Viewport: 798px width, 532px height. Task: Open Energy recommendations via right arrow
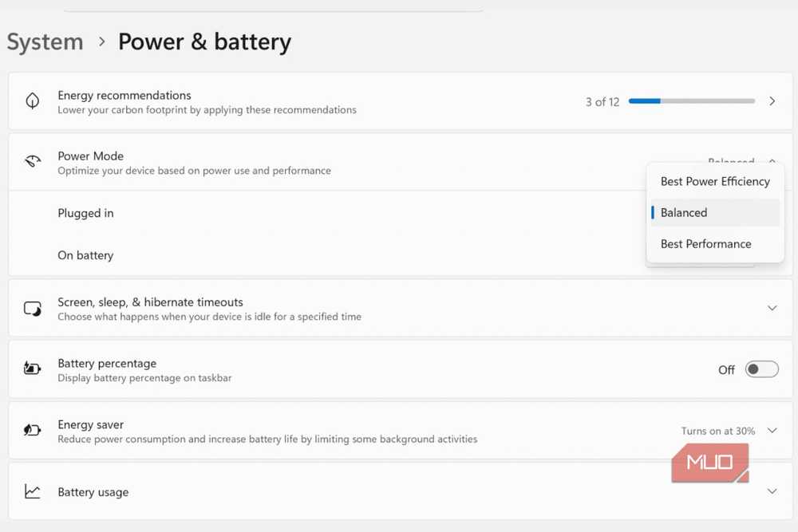[x=772, y=101]
